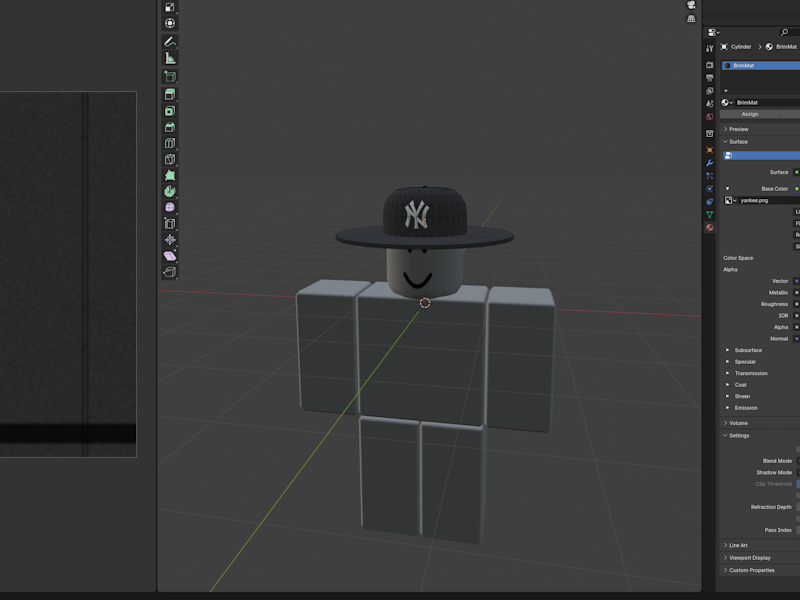Screen dimensions: 800x600
Task: Open the material browse dropdown next to BrimMat
Action: (x=727, y=103)
